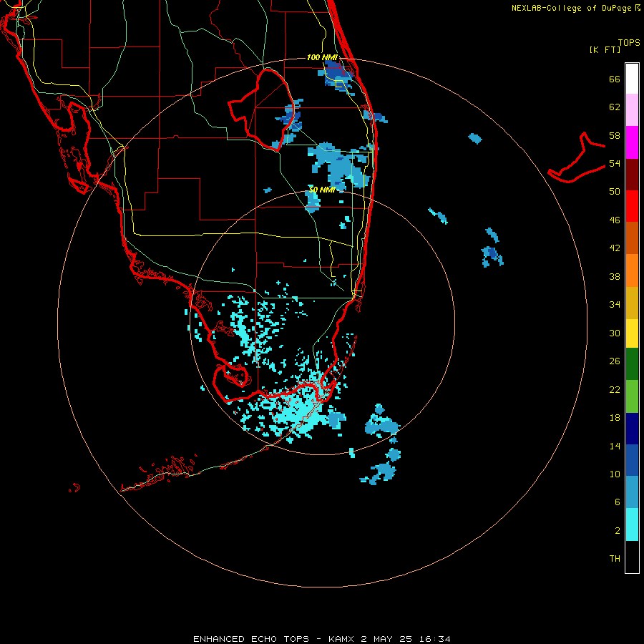Click the TOPS legend title
644x644 pixels.
pos(629,42)
